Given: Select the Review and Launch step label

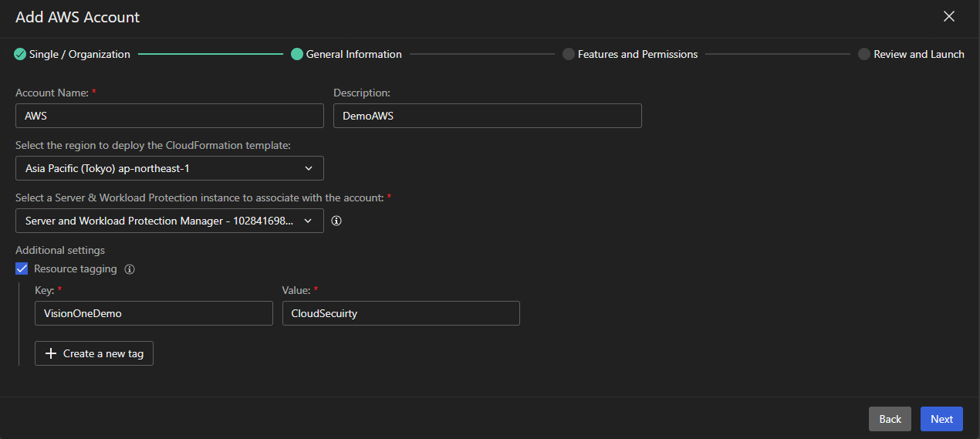Looking at the screenshot, I should point(918,54).
